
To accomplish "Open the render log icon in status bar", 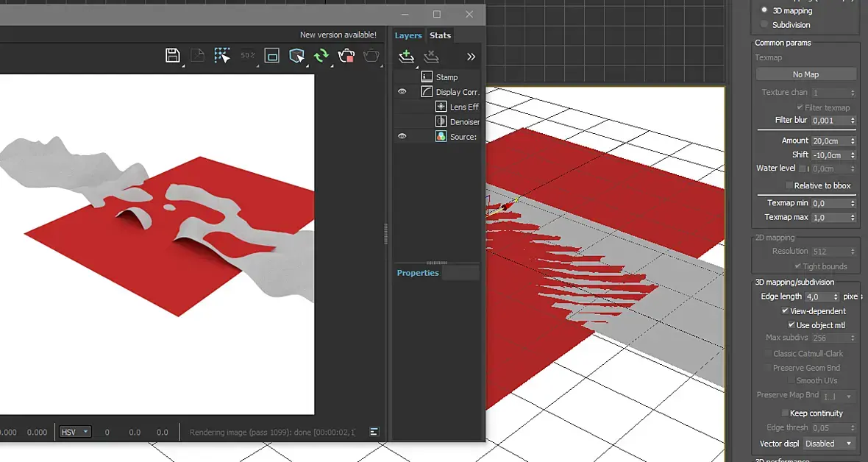I will tap(374, 432).
